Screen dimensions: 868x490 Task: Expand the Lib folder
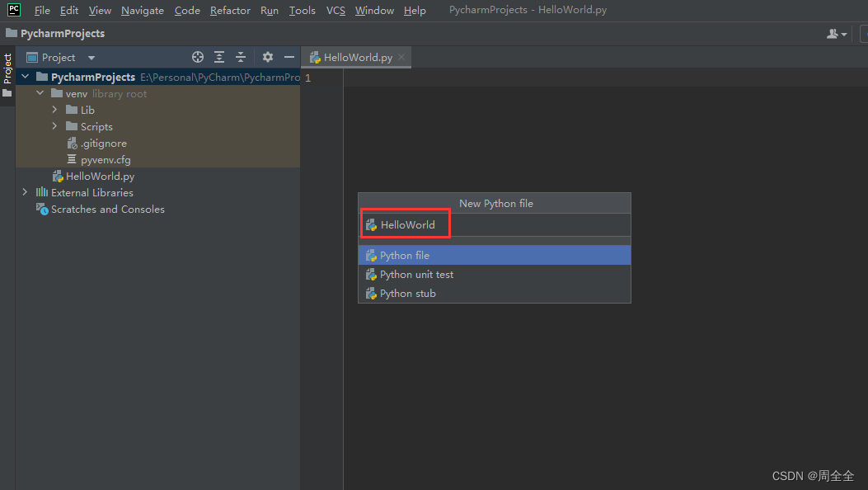(x=54, y=110)
